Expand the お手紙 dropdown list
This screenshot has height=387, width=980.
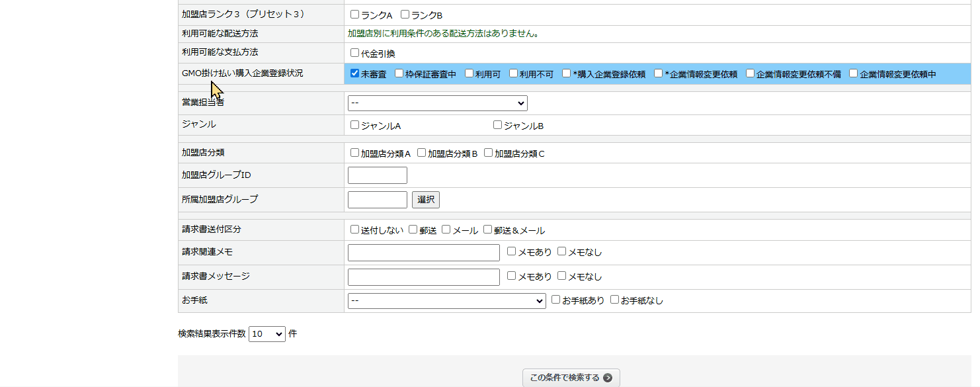point(446,301)
